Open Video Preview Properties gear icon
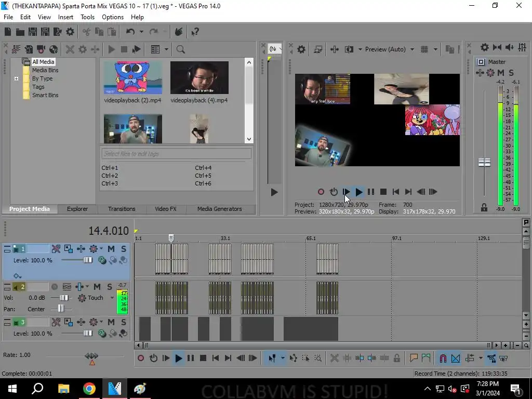 pos(301,49)
